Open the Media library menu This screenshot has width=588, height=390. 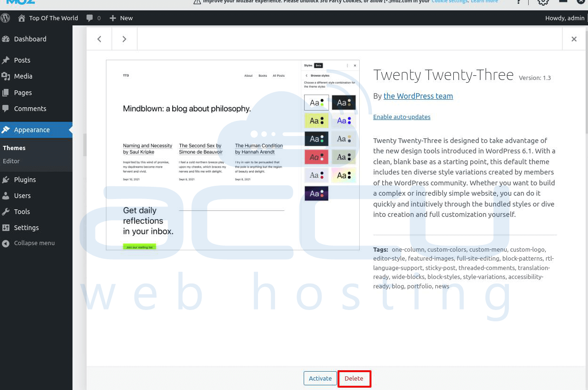[x=36, y=76]
